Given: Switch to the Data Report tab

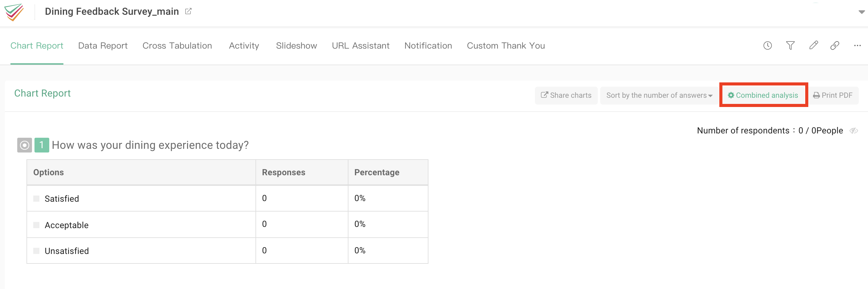Looking at the screenshot, I should (102, 46).
